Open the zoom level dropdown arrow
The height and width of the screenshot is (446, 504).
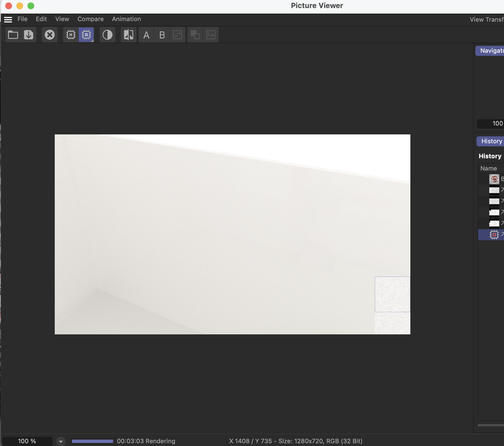pyautogui.click(x=61, y=441)
